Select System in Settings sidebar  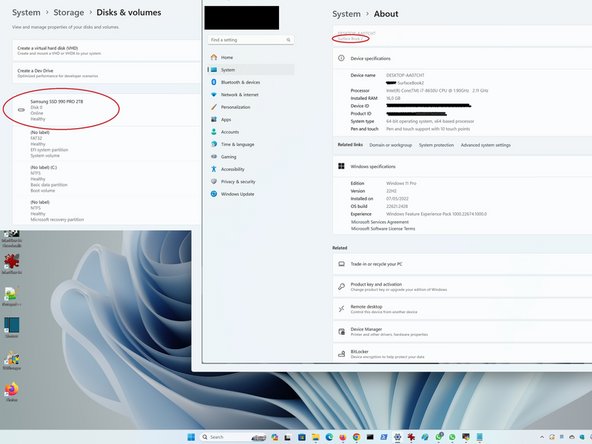point(251,70)
